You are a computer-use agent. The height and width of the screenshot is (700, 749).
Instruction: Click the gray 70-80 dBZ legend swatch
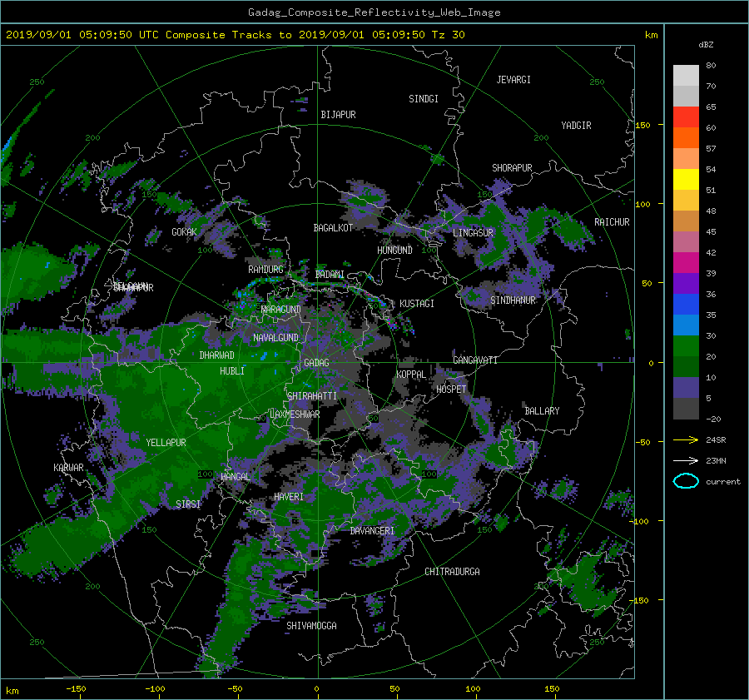686,76
